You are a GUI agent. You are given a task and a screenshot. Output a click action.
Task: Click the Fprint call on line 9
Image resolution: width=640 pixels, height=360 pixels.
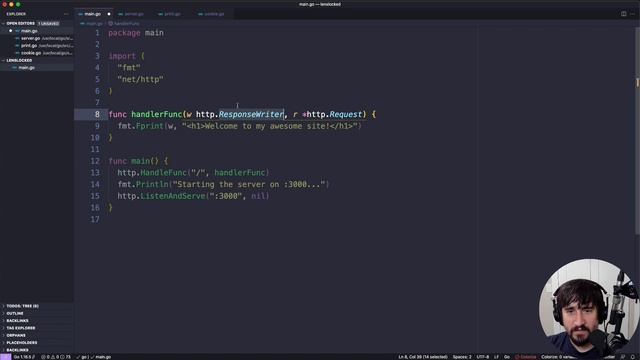pos(149,126)
